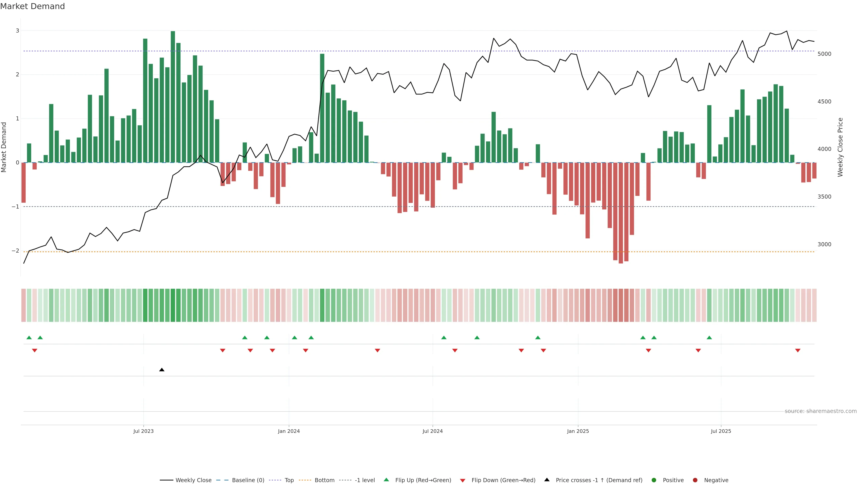Screen dimensions: 868x488
Task: Click the Market Demand chart title
Action: [32, 6]
